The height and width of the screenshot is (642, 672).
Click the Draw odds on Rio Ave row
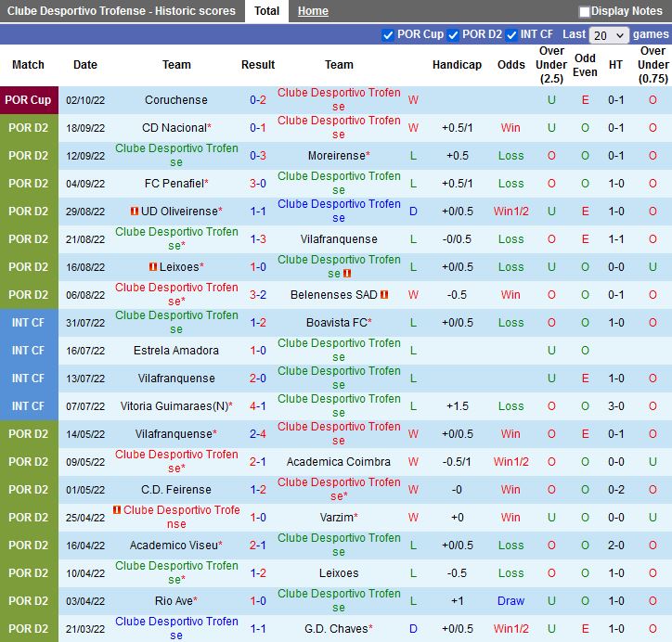point(510,601)
